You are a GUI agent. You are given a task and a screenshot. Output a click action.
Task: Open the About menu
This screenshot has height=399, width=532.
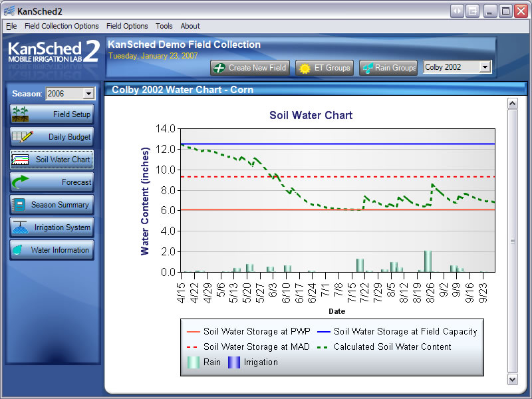tap(190, 26)
